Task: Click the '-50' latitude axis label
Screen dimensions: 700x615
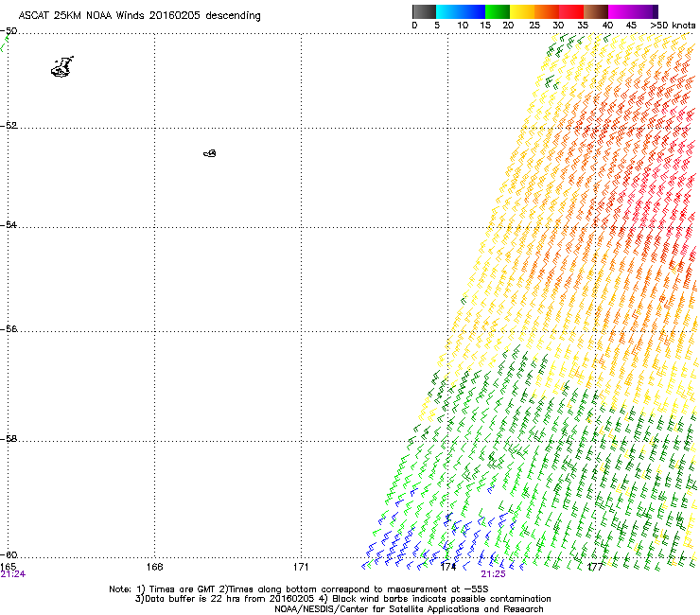Action: point(9,31)
